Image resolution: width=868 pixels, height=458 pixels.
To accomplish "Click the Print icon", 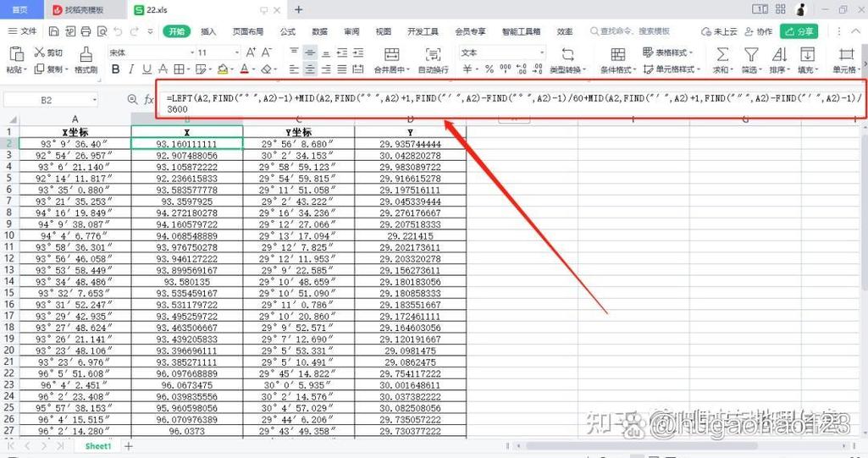I will (86, 31).
